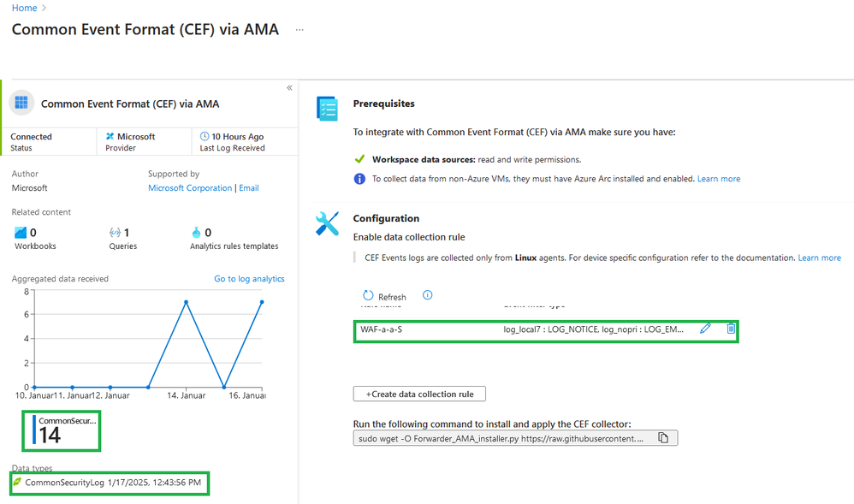Click the Microsoft Corporation support link
The height and width of the screenshot is (504, 854).
coord(190,188)
